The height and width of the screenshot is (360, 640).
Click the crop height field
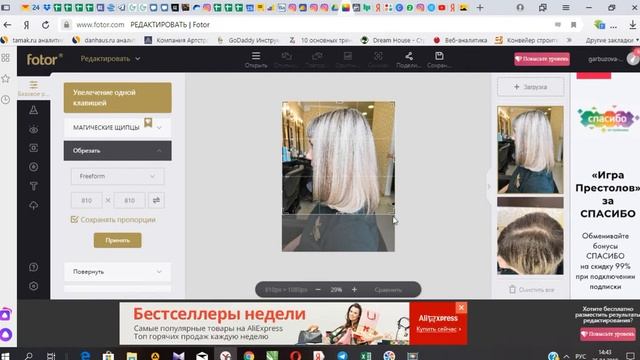129,200
